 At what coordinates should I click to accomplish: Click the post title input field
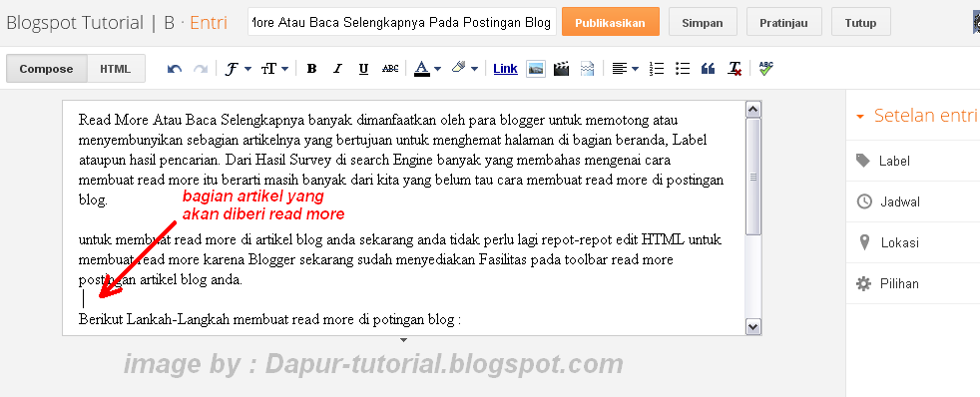[x=402, y=23]
